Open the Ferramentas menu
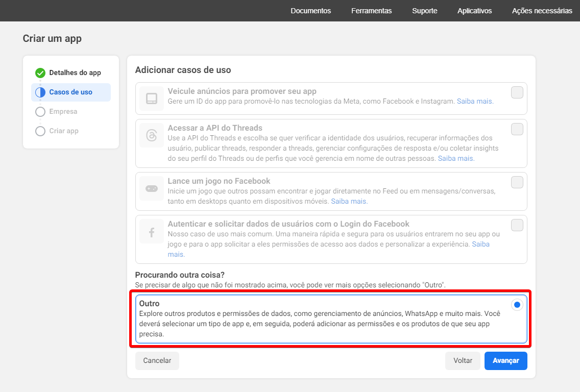The height and width of the screenshot is (392, 580). coord(371,11)
